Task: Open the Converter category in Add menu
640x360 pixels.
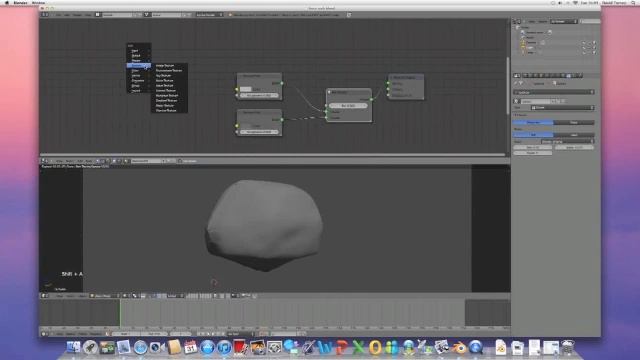Action: coord(139,80)
